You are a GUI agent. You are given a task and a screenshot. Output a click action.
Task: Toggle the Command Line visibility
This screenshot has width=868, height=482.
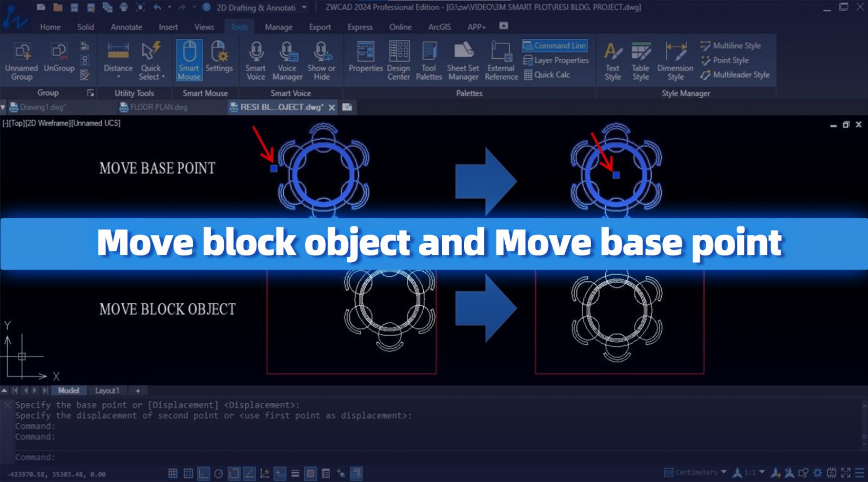[554, 45]
